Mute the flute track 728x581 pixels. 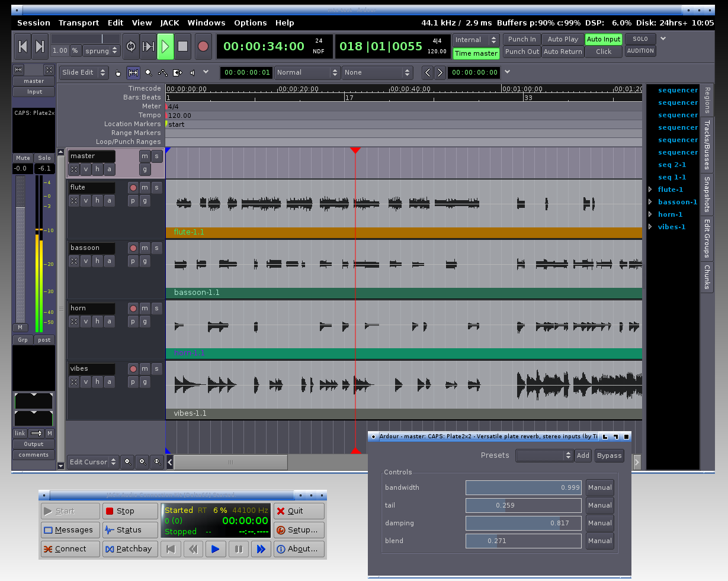(x=145, y=188)
